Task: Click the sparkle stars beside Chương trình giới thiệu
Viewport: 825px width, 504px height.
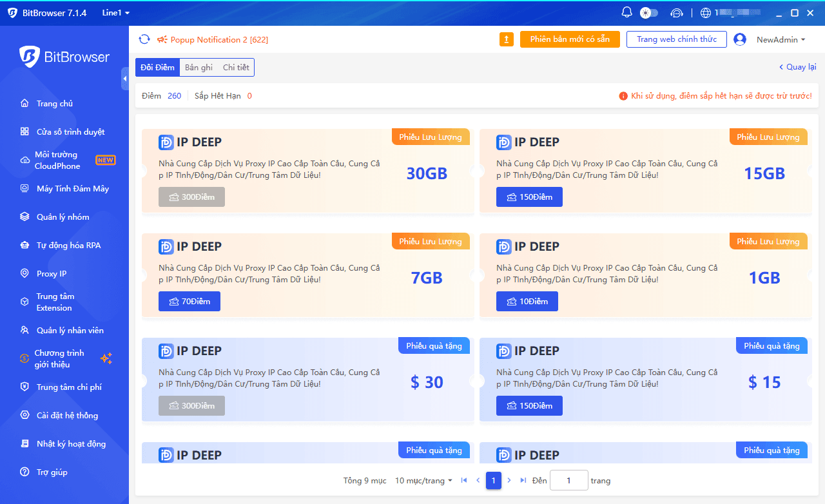Action: point(106,358)
